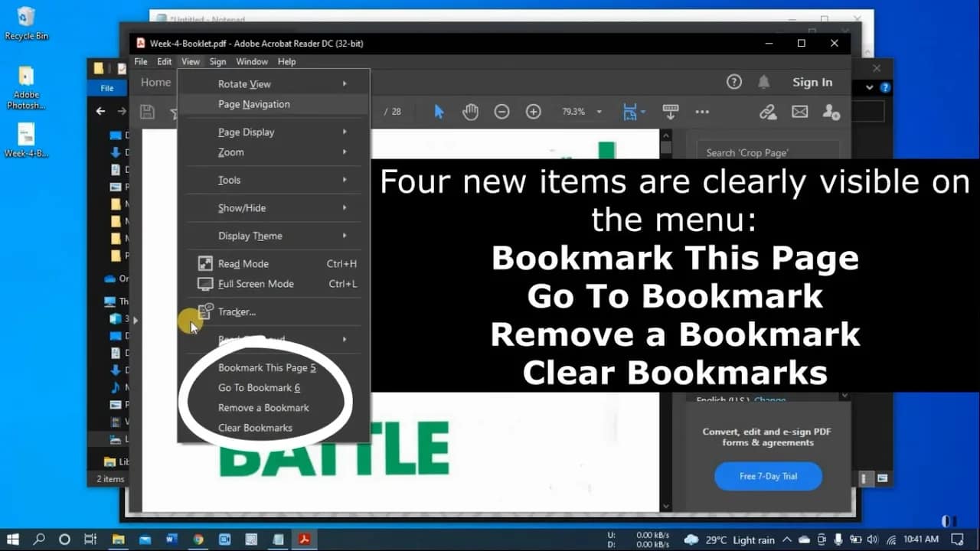Click the Sign In button
Image resolution: width=980 pixels, height=551 pixels.
click(x=812, y=82)
